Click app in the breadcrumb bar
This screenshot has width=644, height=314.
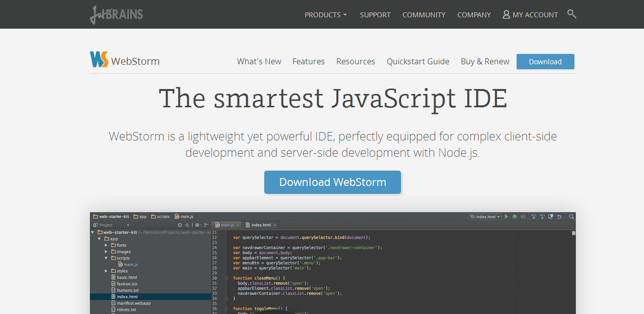140,217
